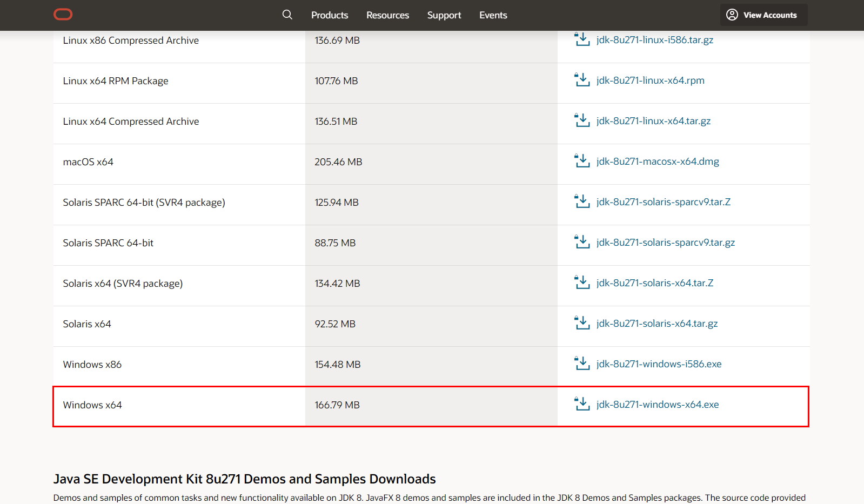Open the search magnifier icon
This screenshot has width=864, height=504.
click(287, 15)
